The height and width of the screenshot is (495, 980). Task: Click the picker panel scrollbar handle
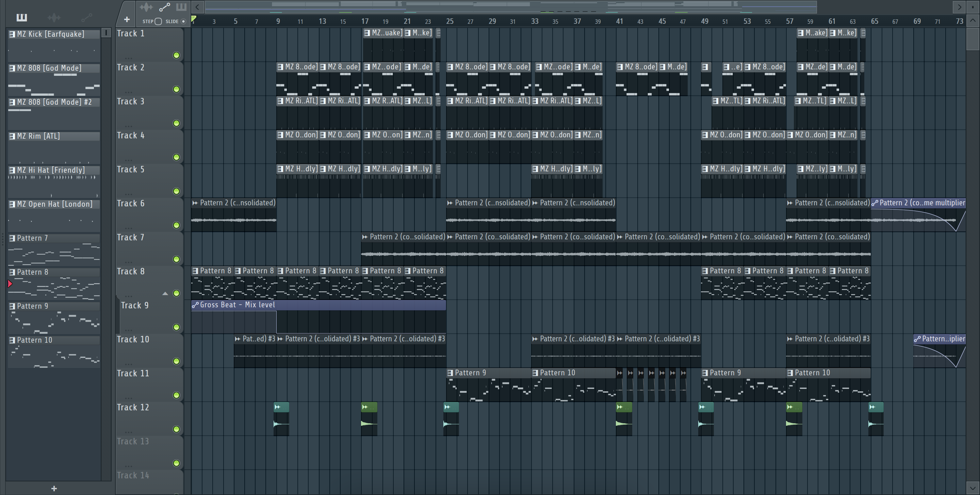click(106, 33)
